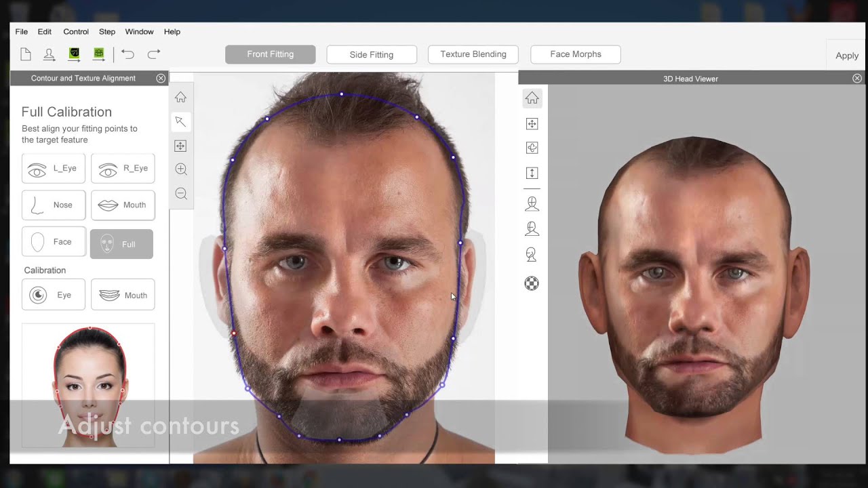The height and width of the screenshot is (488, 868).
Task: Select the arrow pointer tool in photo view
Action: [180, 121]
